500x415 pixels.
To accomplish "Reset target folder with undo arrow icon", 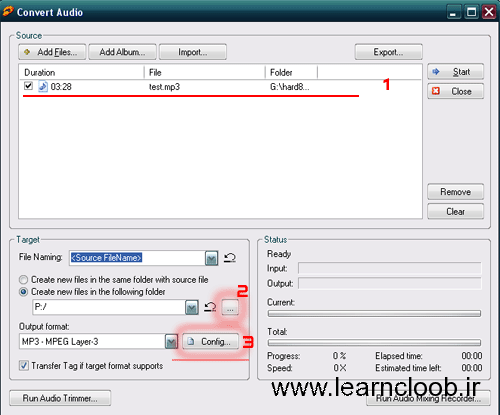I will (x=210, y=307).
